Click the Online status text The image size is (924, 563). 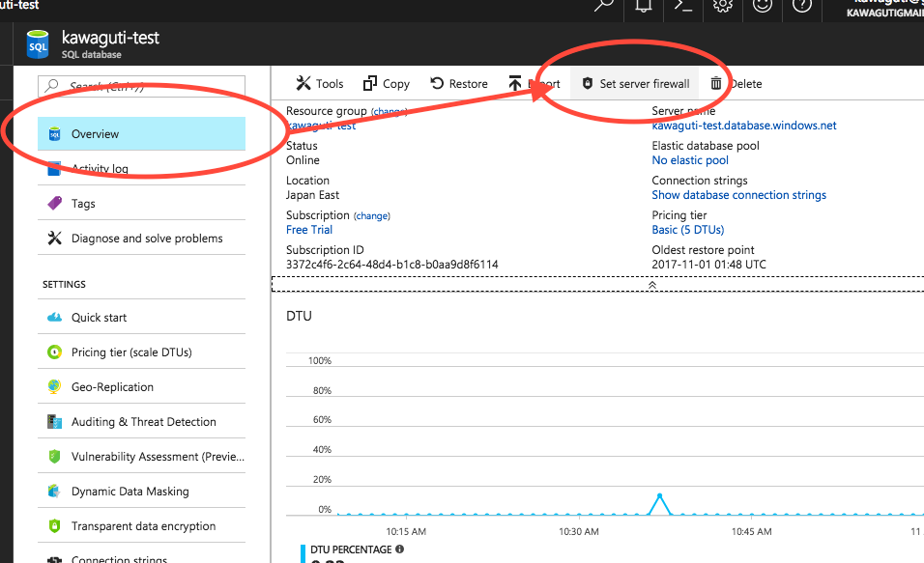303,160
